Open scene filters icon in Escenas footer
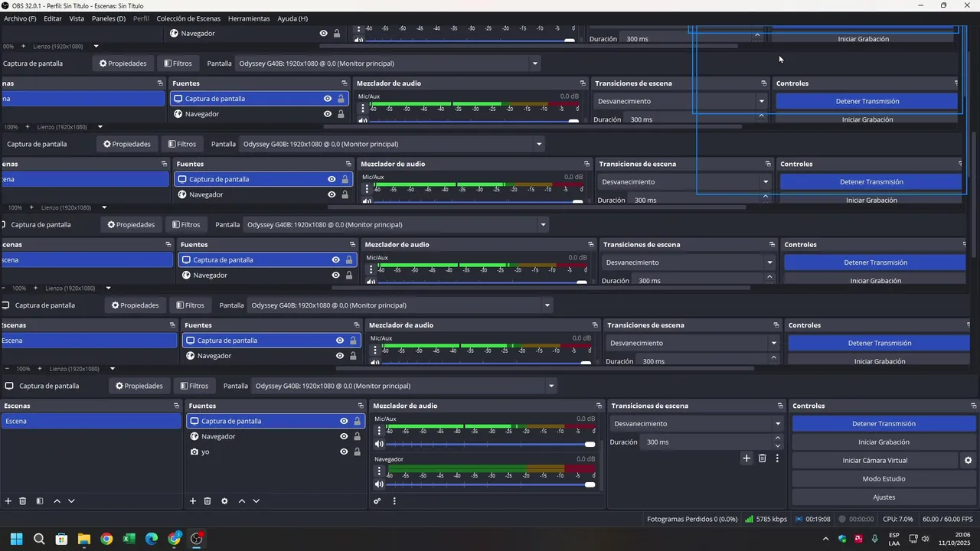 tap(40, 501)
